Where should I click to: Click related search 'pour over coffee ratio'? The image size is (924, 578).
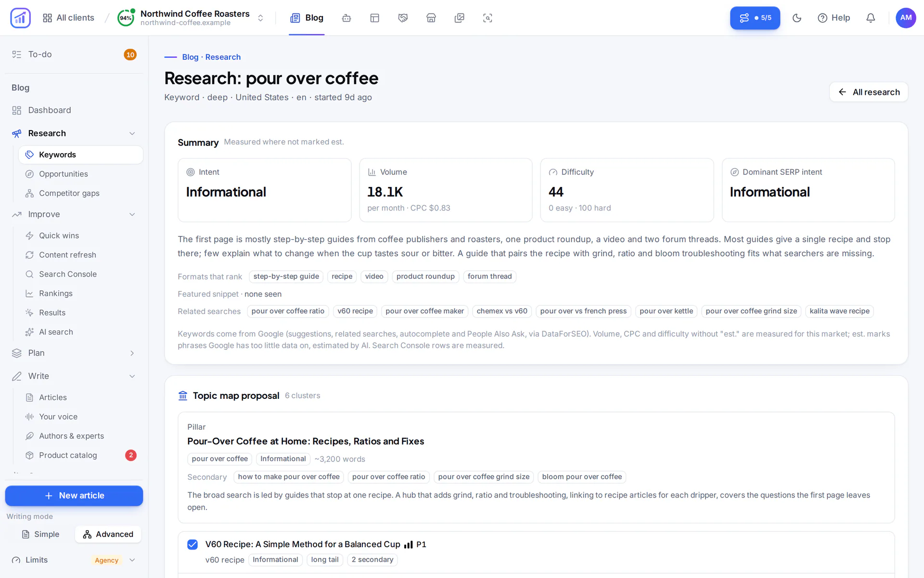point(288,311)
